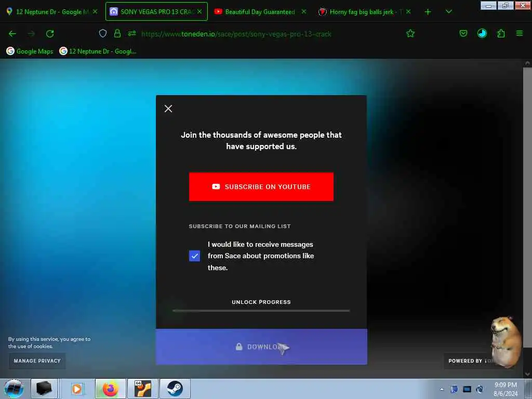Close the Beautiful Day Guaranteed tab
532x399 pixels.
[304, 11]
